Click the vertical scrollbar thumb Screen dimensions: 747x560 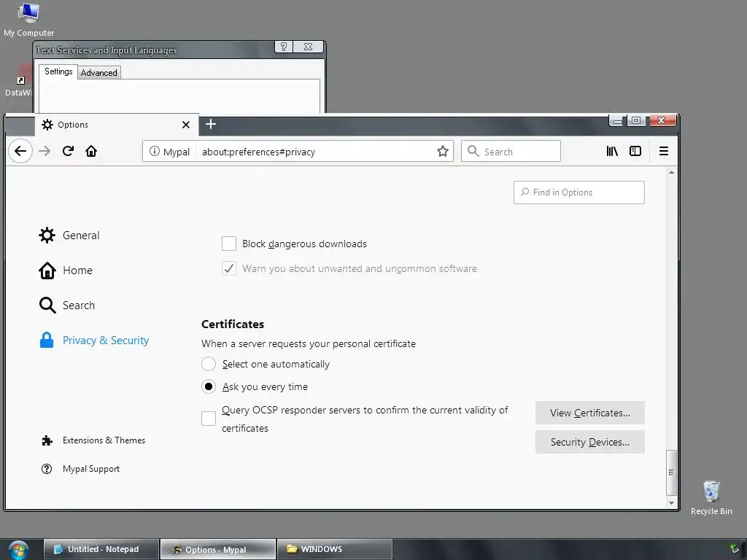click(x=671, y=472)
